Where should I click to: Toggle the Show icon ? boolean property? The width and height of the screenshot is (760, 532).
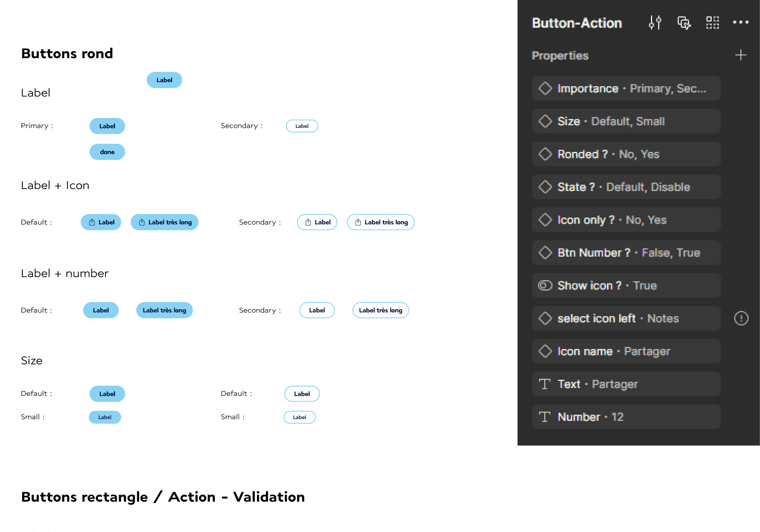point(626,286)
